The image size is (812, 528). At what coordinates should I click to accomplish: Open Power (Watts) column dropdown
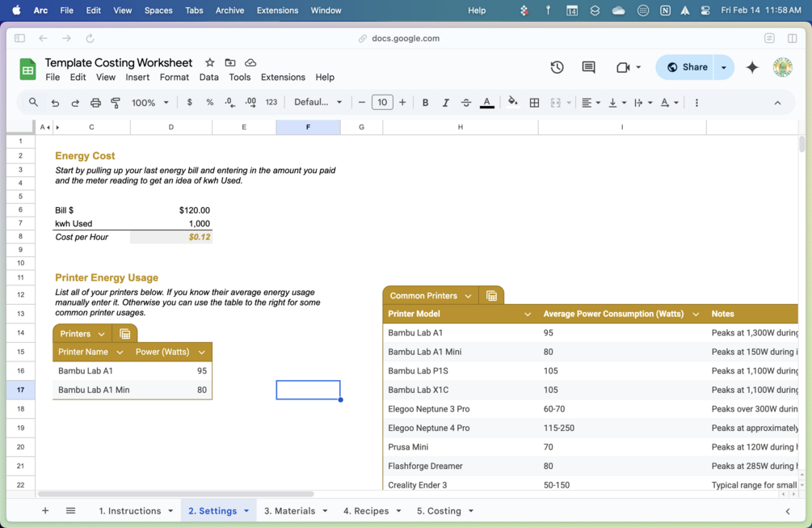tap(201, 353)
